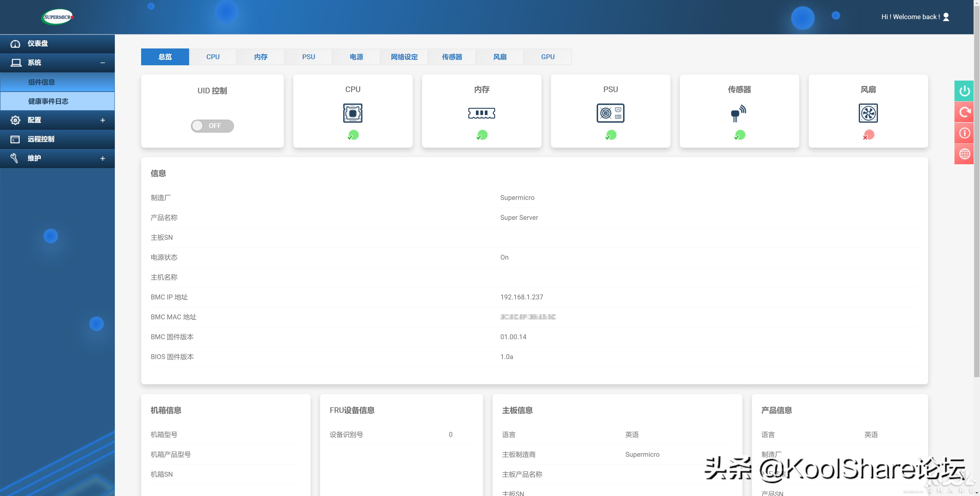Viewport: 980px width, 496px height.
Task: Click the CPU chip icon on CPU card
Action: point(352,113)
